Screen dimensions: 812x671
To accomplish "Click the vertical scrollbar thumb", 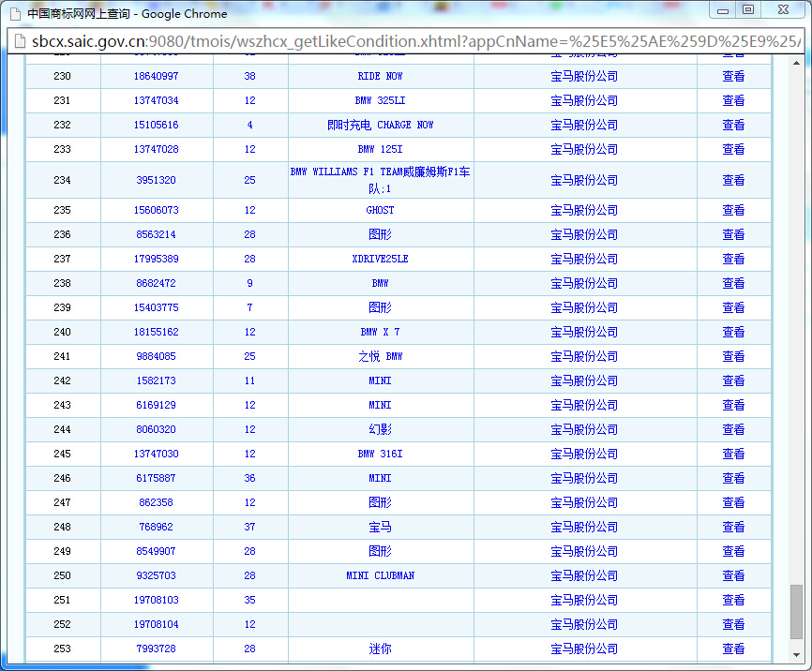I will [796, 612].
